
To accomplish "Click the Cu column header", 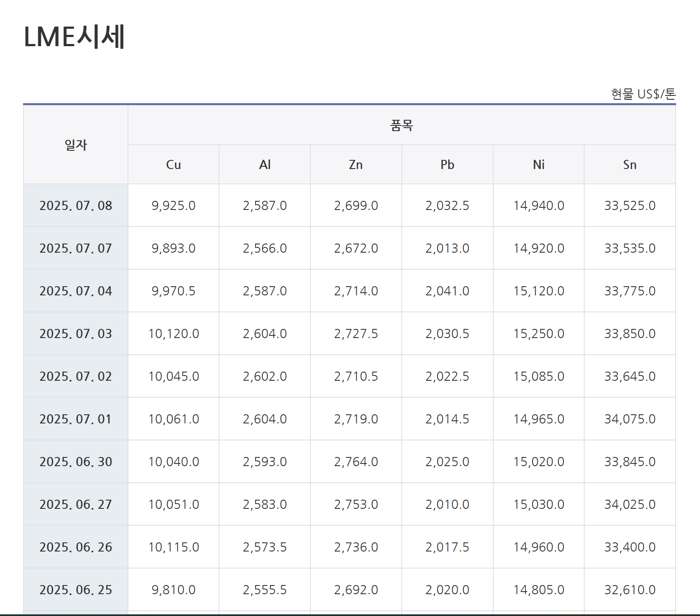I will point(173,165).
